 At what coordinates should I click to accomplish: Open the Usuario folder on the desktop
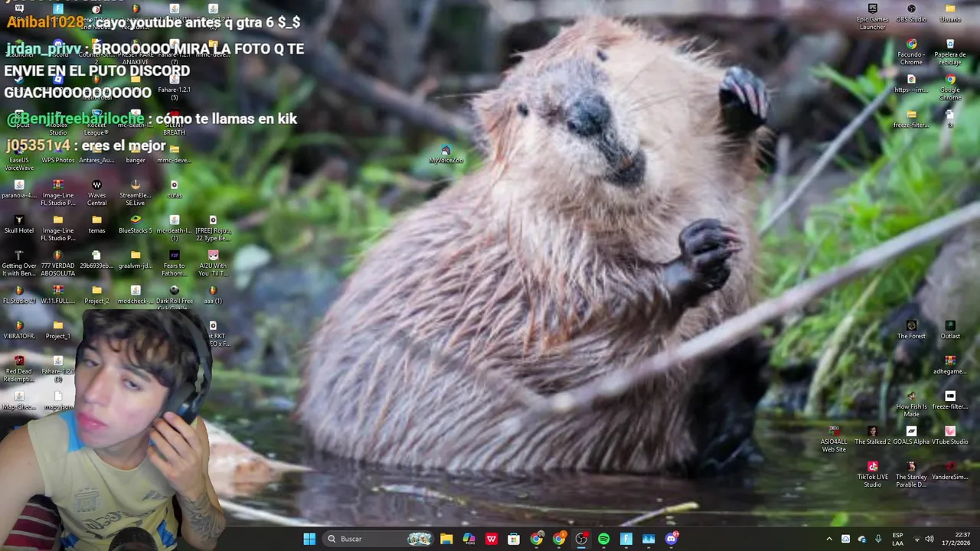(950, 12)
